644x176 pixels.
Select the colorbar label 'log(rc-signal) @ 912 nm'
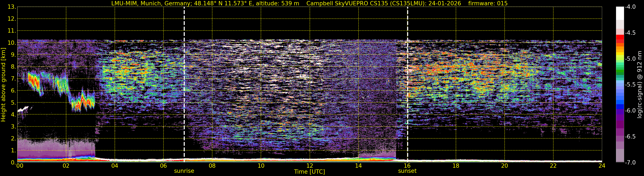coord(640,85)
